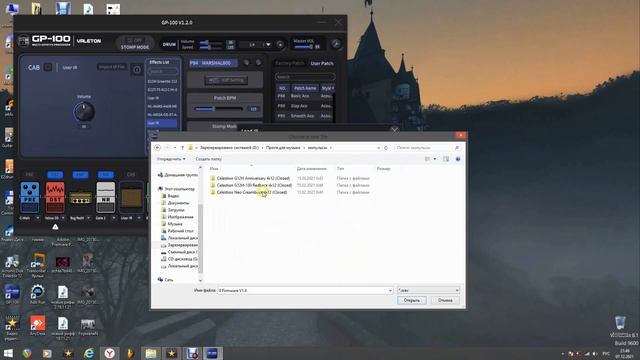Open Yandex browser from taskbar
The image size is (640, 360).
(109, 353)
